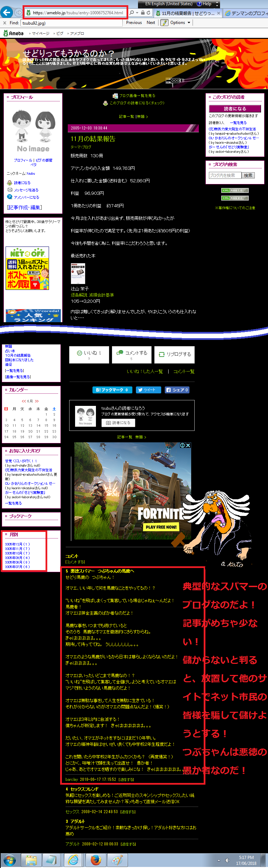Close the 11月の結果報告 tab
The width and height of the screenshot is (268, 868).
pos(219,13)
